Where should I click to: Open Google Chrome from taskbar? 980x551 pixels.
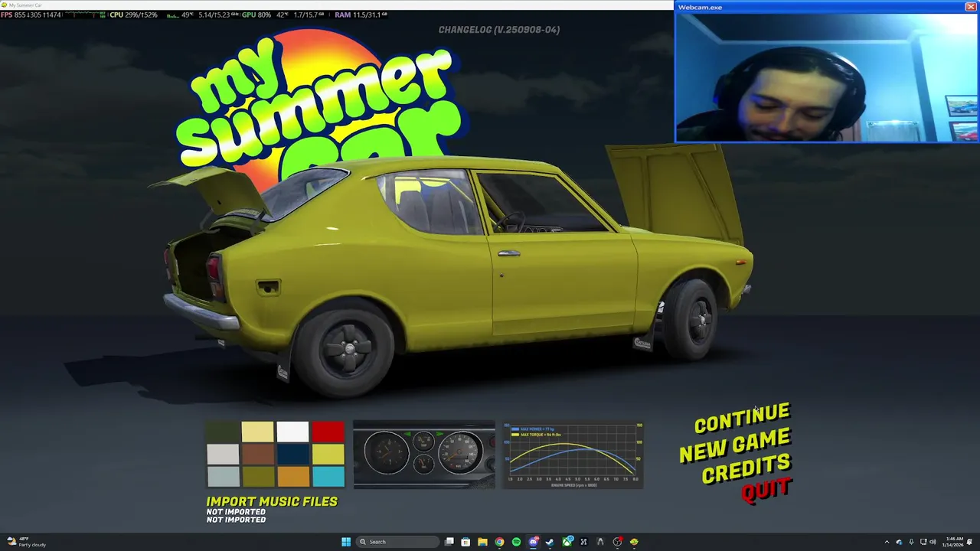499,542
